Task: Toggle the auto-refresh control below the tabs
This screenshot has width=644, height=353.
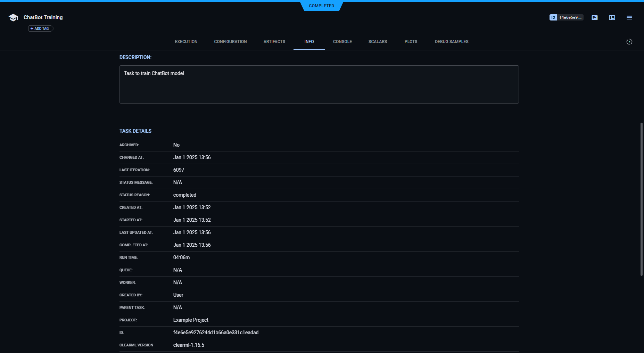Action: point(629,41)
